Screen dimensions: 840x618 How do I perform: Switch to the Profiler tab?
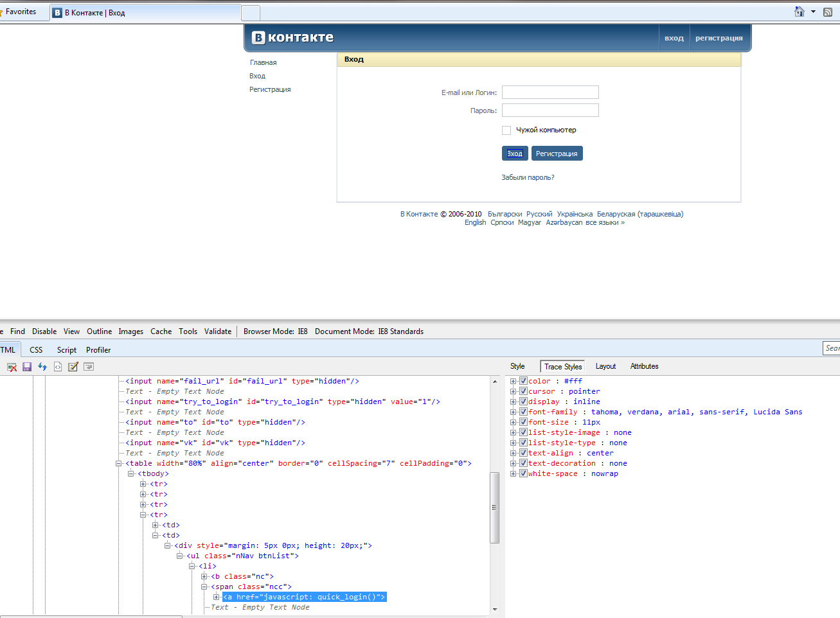[x=98, y=350]
